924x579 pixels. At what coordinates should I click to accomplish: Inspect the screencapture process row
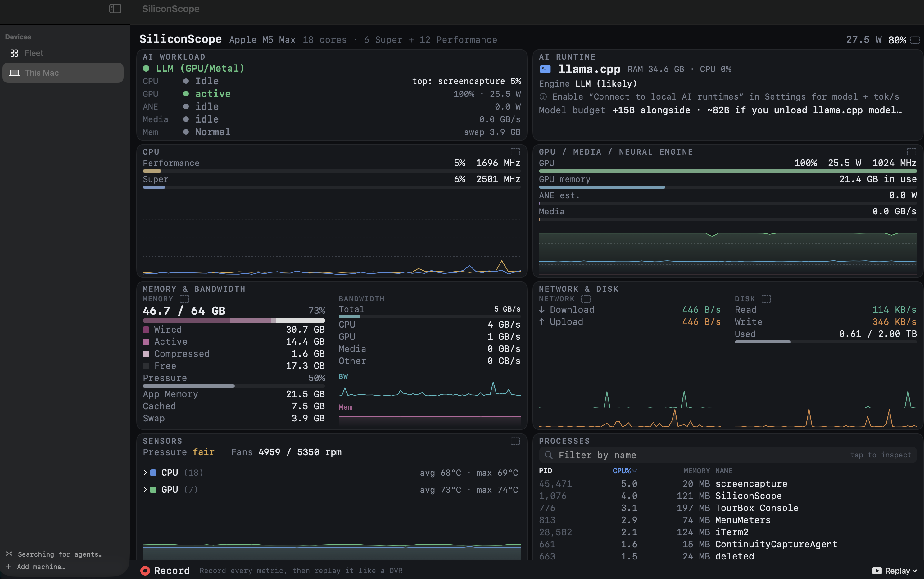[x=728, y=484]
